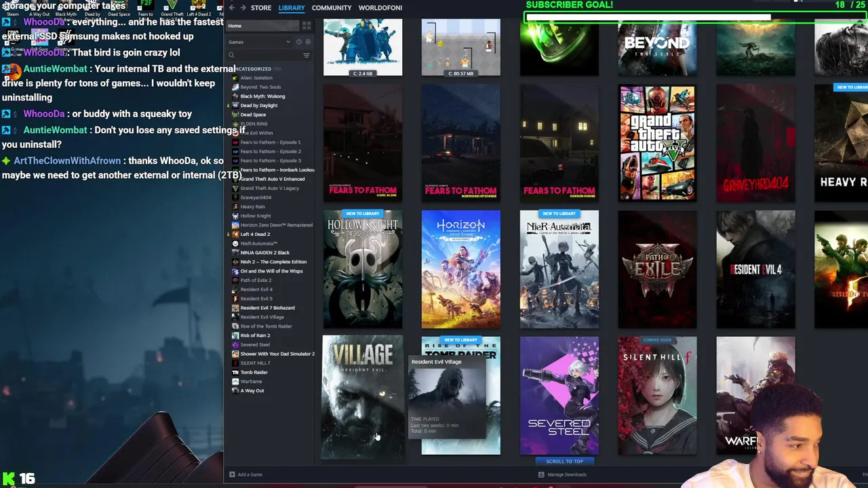Open the Library tab
Screen dimensions: 868x488
[292, 7]
